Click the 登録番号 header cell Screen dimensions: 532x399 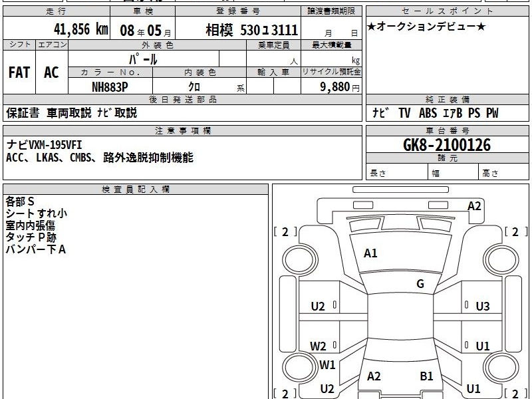[x=238, y=11]
